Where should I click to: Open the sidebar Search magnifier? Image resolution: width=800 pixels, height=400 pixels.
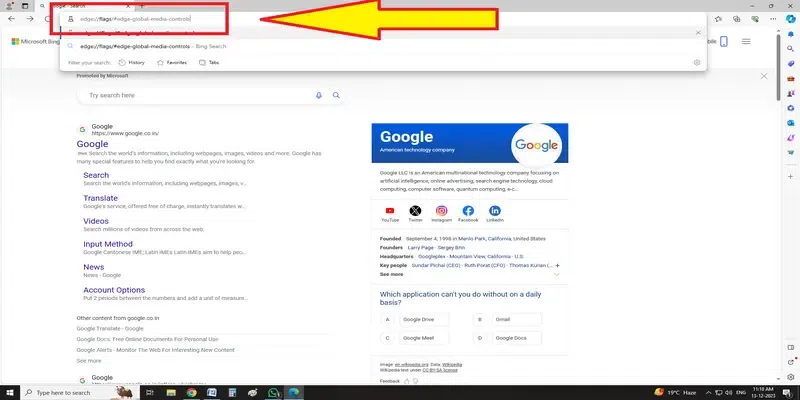[x=791, y=49]
